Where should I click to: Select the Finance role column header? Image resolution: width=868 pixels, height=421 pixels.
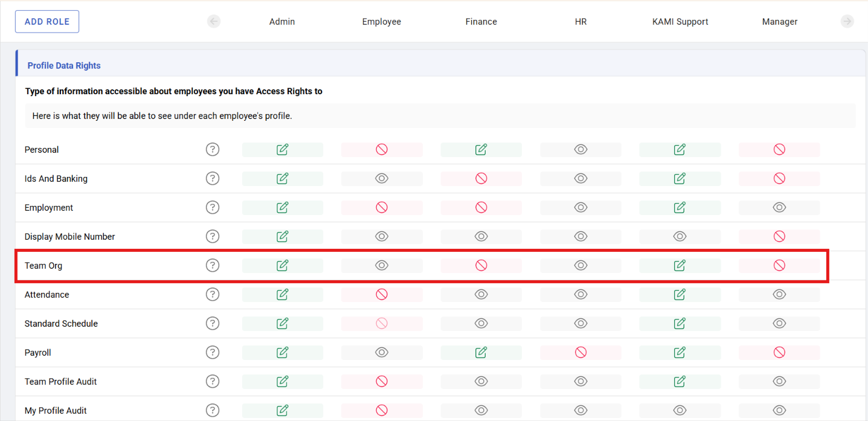coord(481,22)
